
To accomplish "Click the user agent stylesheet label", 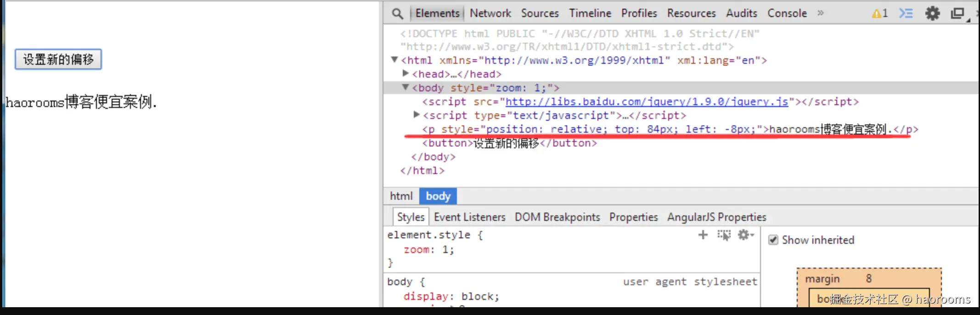I will (690, 281).
